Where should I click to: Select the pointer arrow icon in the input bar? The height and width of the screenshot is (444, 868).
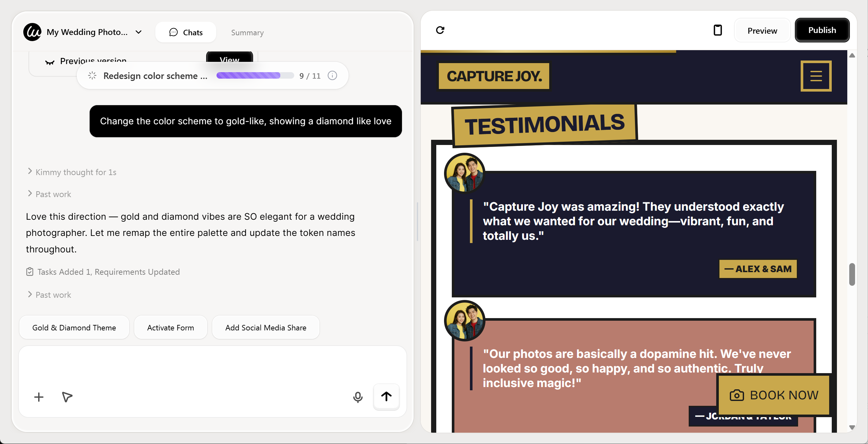pyautogui.click(x=67, y=397)
